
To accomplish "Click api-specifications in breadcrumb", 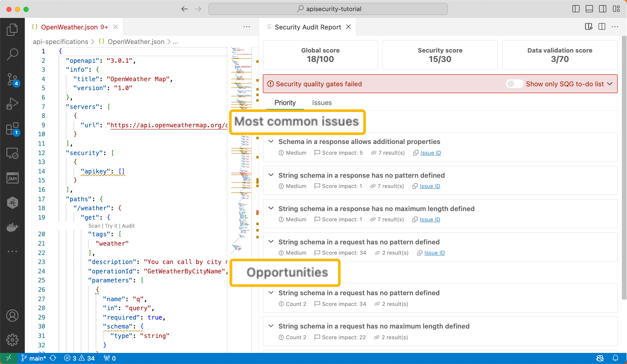I will (61, 41).
